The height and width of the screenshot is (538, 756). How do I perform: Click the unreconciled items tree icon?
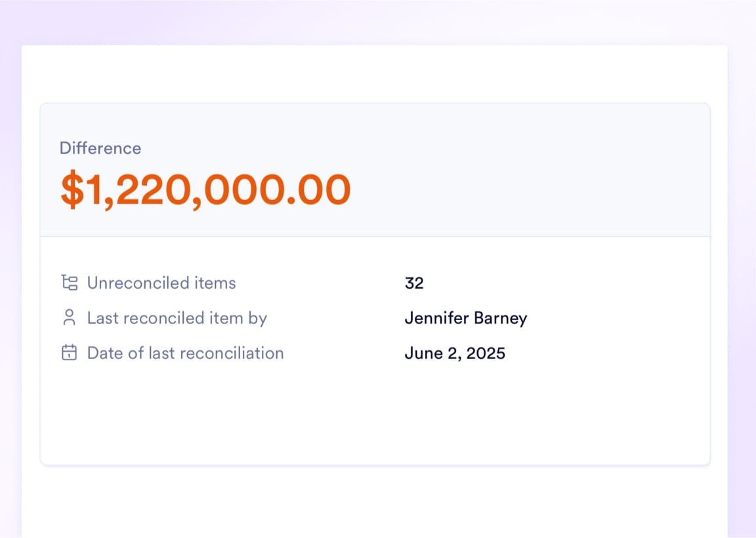pos(69,283)
